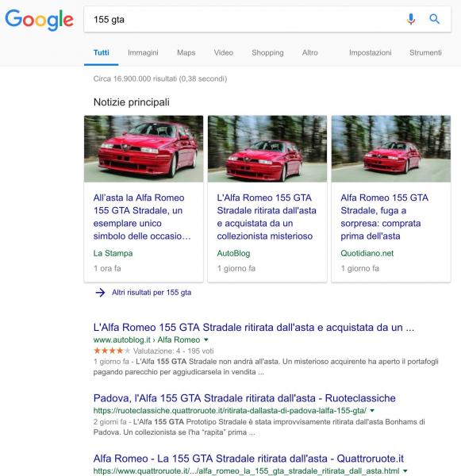Click the 1 giorno fa timestamp under Quotidiano.net

360,268
